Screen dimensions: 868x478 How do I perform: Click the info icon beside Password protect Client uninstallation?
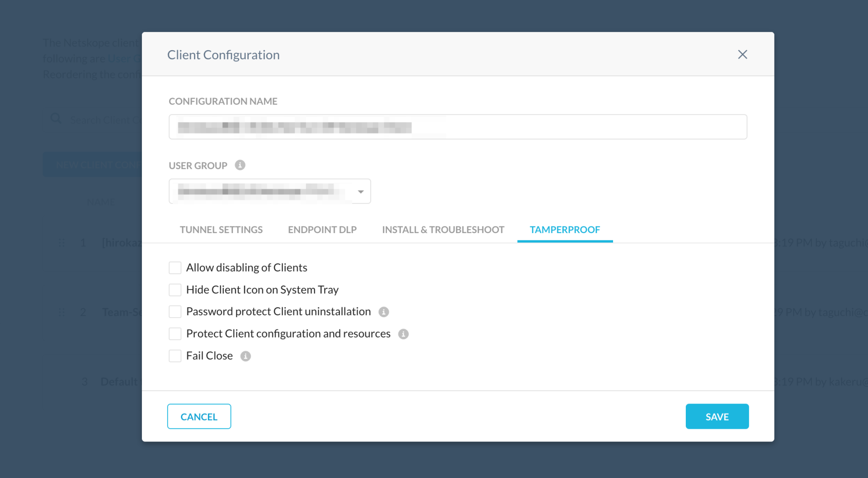point(383,312)
